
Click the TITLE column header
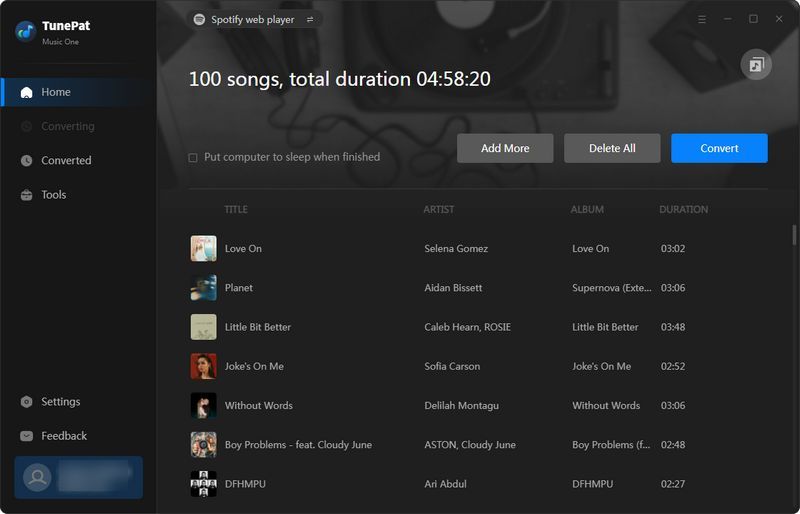click(x=236, y=209)
